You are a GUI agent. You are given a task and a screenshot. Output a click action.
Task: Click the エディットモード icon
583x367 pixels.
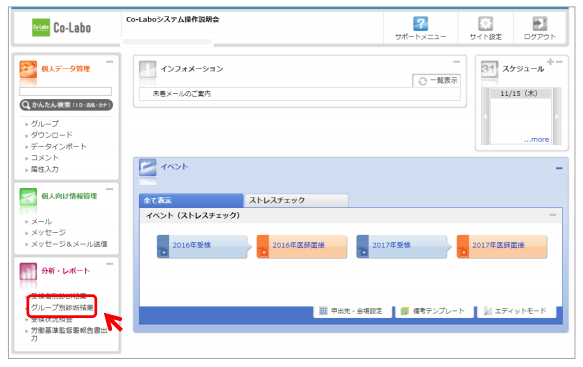click(x=488, y=311)
